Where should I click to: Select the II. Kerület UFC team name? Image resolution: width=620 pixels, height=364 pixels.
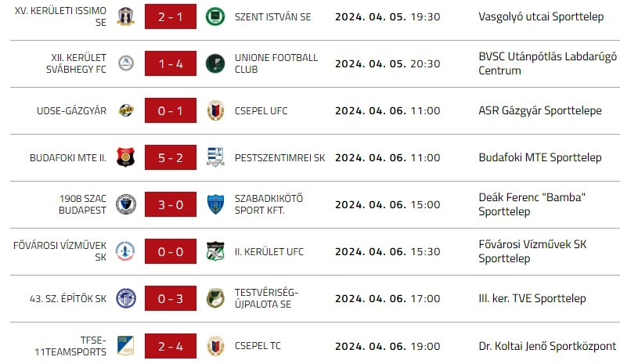[269, 251]
